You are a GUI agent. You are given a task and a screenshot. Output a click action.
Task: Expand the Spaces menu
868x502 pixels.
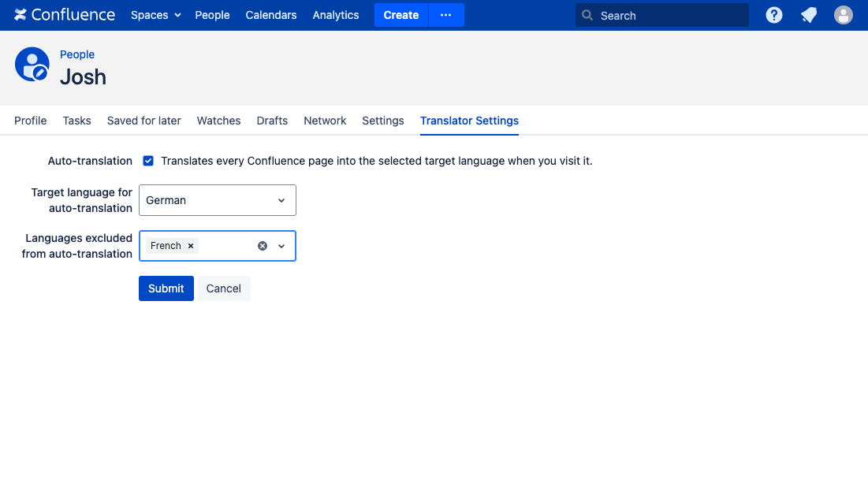pos(155,15)
